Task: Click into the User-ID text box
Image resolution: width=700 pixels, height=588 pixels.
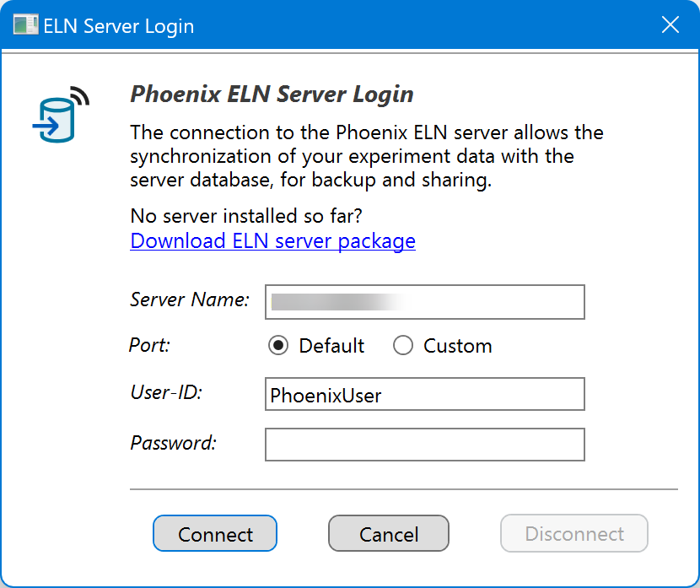Action: tap(424, 395)
